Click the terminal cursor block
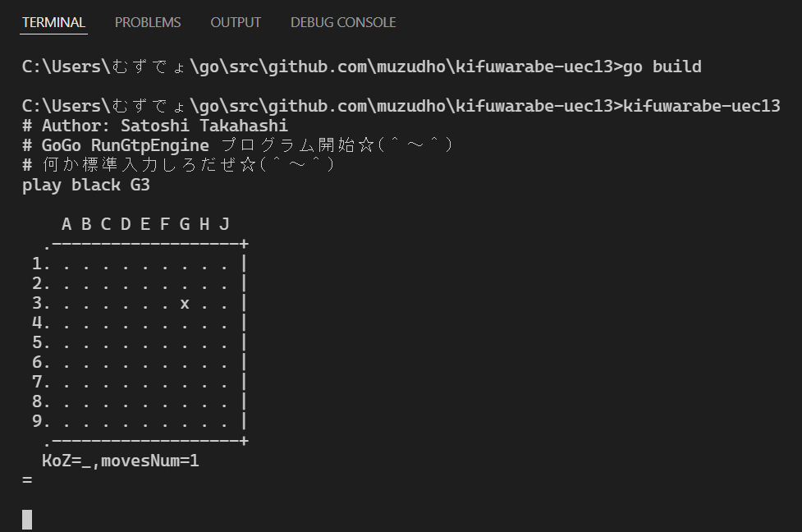This screenshot has width=802, height=532. (x=27, y=519)
